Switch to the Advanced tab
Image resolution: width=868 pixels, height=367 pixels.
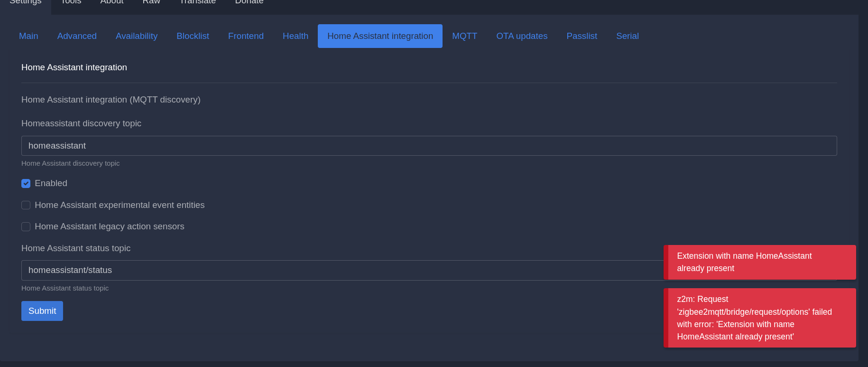click(x=77, y=36)
